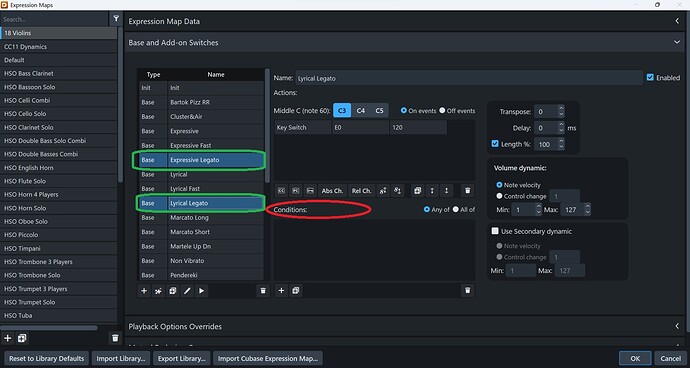This screenshot has width=690, height=368.
Task: Add a note event action (keyboard icon)
Action: [311, 191]
